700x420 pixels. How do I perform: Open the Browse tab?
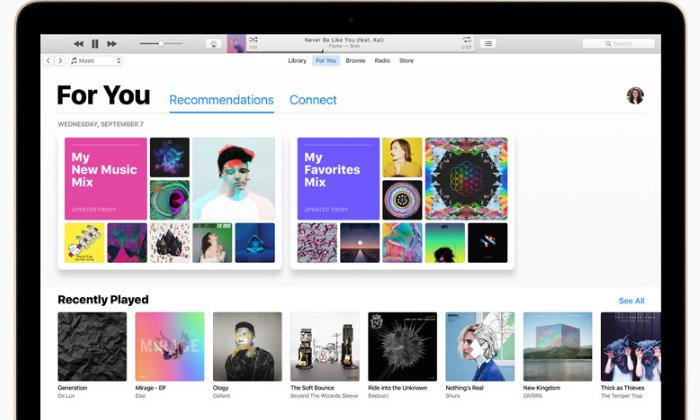point(355,61)
